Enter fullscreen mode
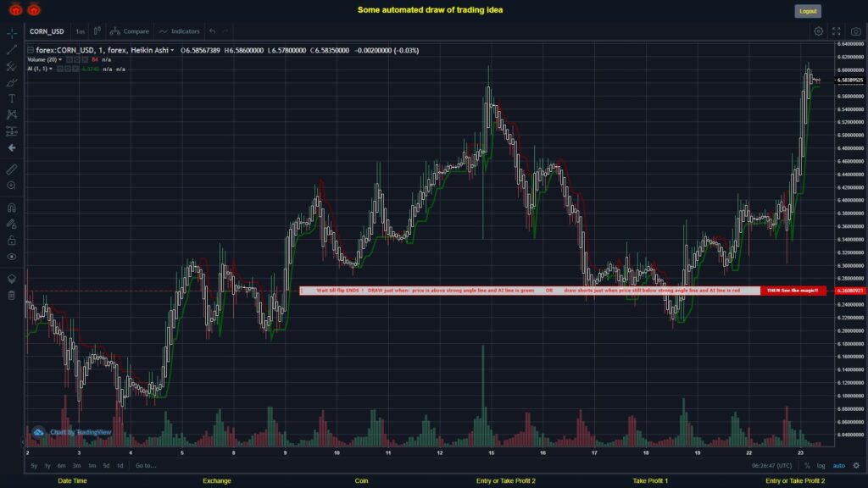This screenshot has height=488, width=868. coord(837,31)
